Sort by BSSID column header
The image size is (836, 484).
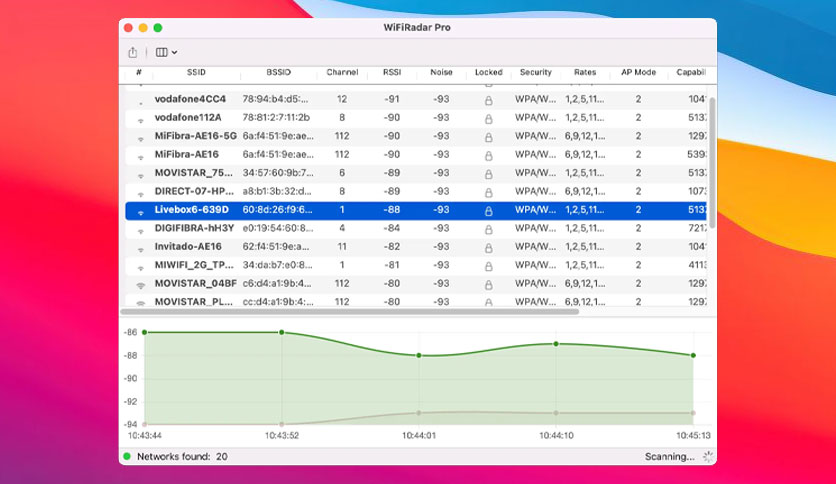278,72
